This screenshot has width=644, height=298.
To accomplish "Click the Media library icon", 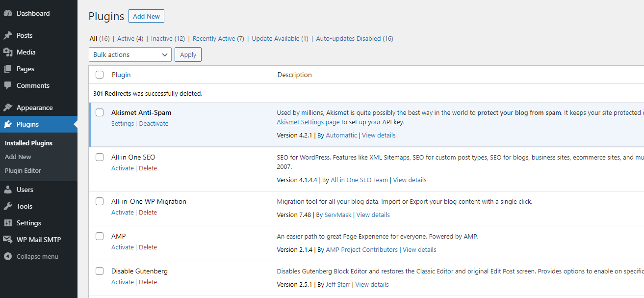I will point(8,52).
